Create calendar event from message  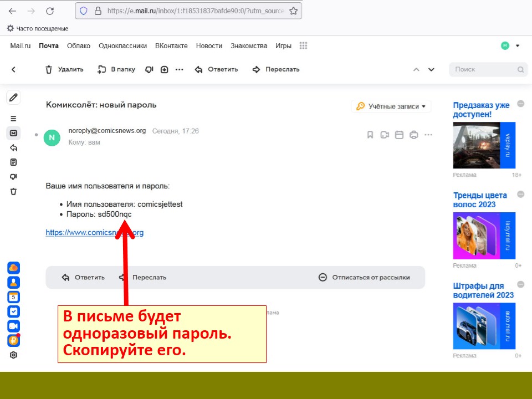pyautogui.click(x=399, y=135)
